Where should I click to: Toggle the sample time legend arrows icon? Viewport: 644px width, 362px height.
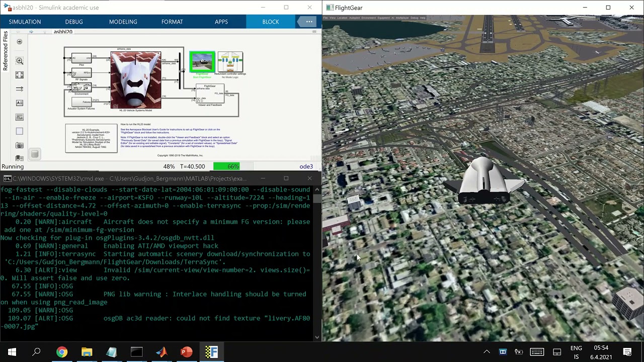point(20,89)
